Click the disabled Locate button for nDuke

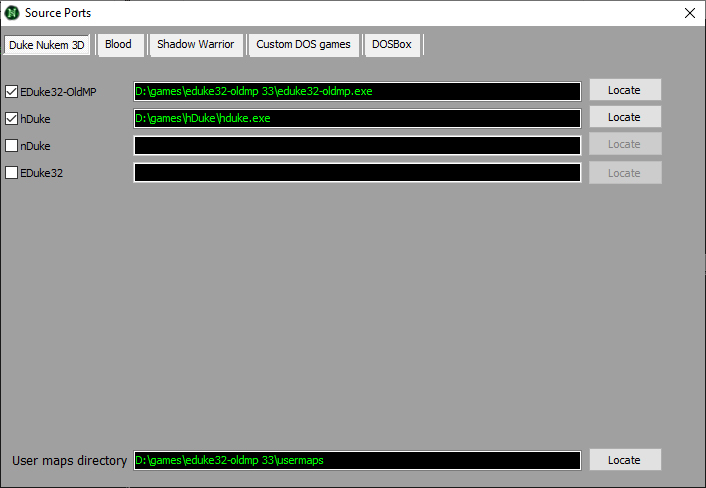click(625, 144)
